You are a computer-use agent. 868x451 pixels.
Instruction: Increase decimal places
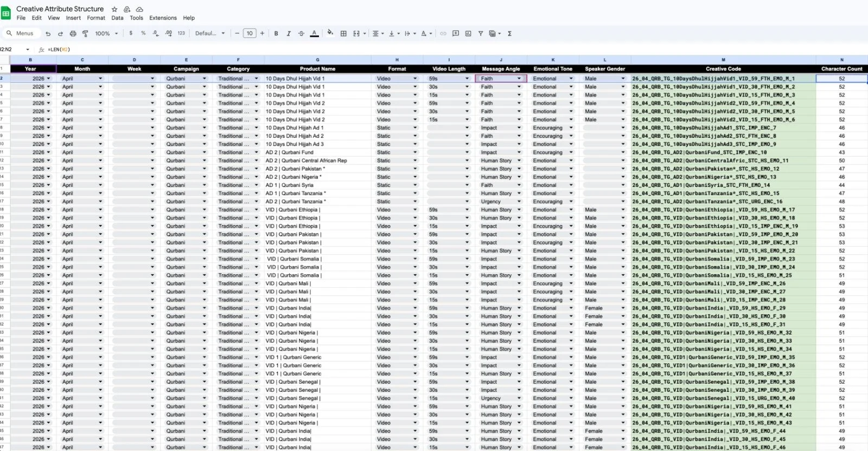pos(169,33)
